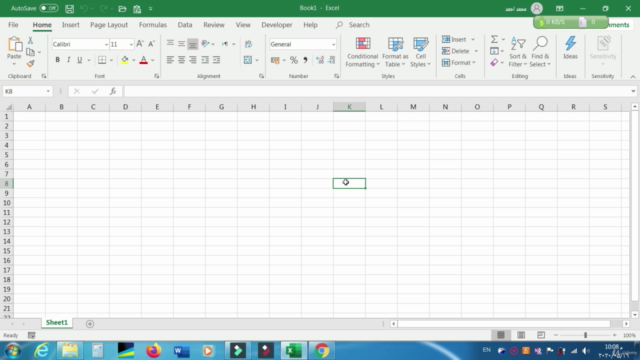Toggle Italic formatting
The image size is (640, 360).
click(69, 60)
